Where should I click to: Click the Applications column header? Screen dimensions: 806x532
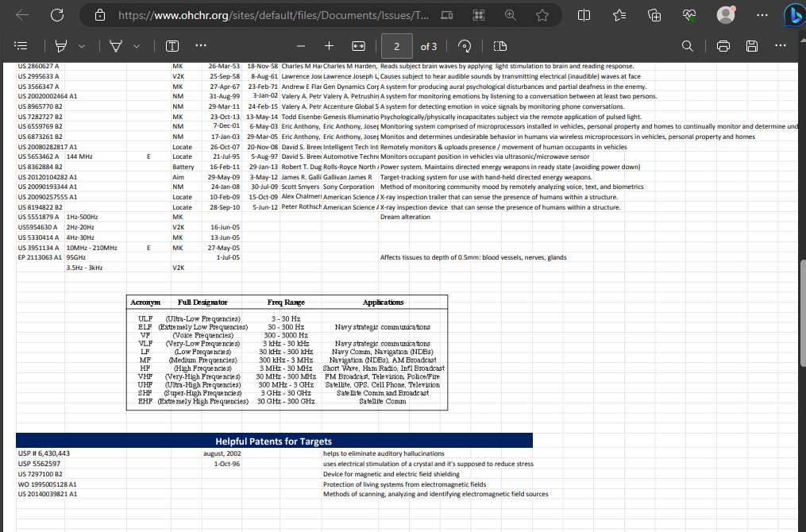[383, 303]
